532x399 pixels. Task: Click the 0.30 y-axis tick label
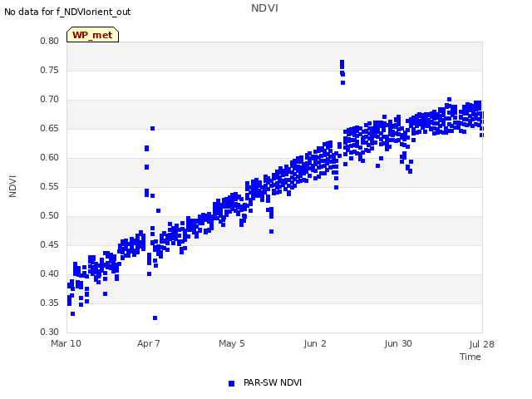click(x=49, y=332)
